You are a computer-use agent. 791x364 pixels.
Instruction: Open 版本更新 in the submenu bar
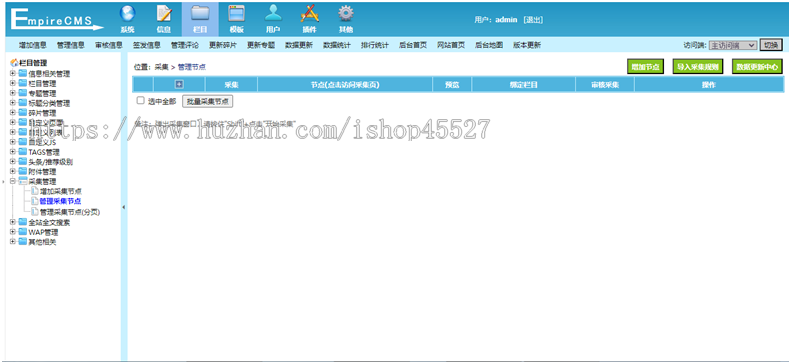tap(527, 45)
